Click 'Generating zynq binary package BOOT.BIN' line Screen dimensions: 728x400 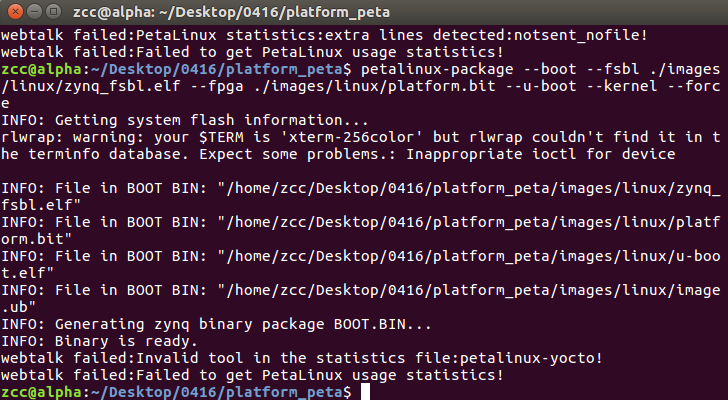216,324
